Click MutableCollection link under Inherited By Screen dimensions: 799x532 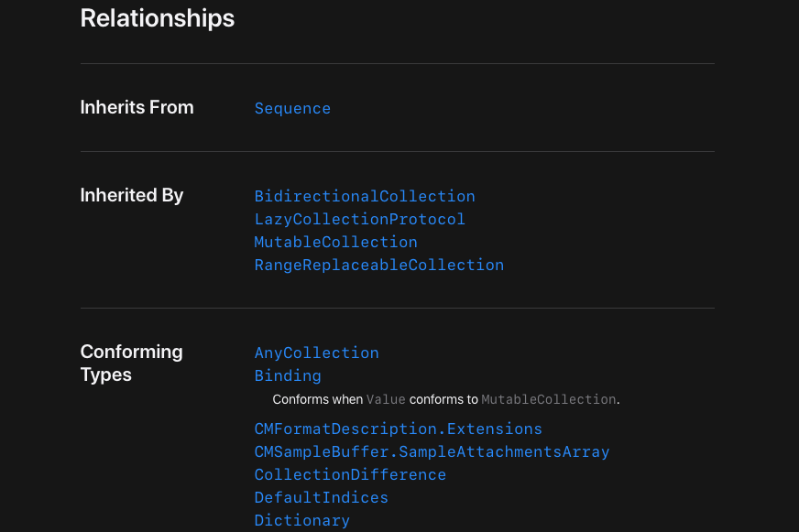click(335, 242)
